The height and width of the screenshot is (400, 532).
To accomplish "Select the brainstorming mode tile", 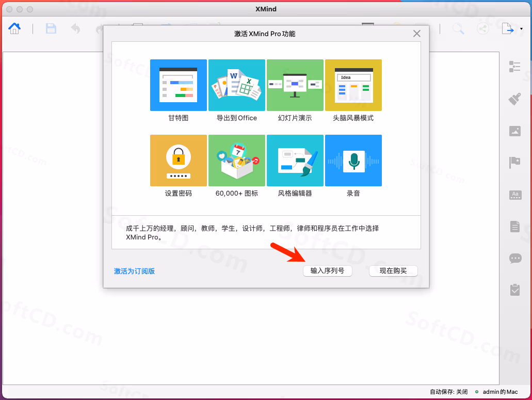I will tap(353, 85).
